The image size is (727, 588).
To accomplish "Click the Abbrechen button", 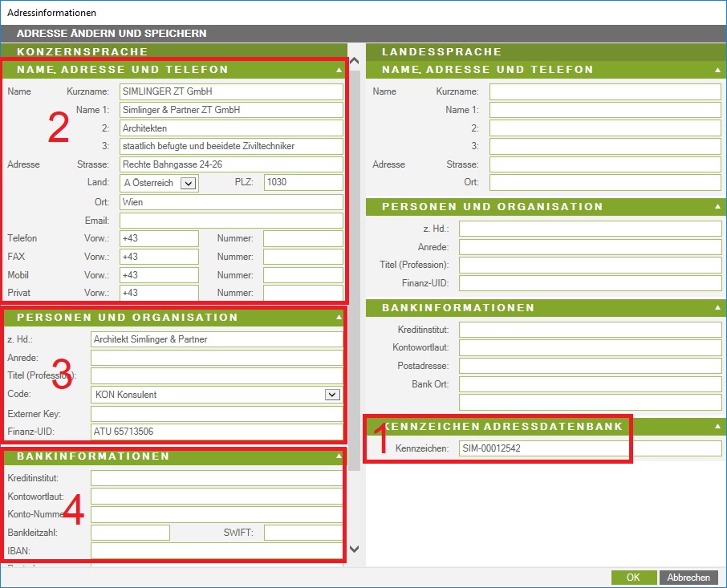I will (x=688, y=578).
